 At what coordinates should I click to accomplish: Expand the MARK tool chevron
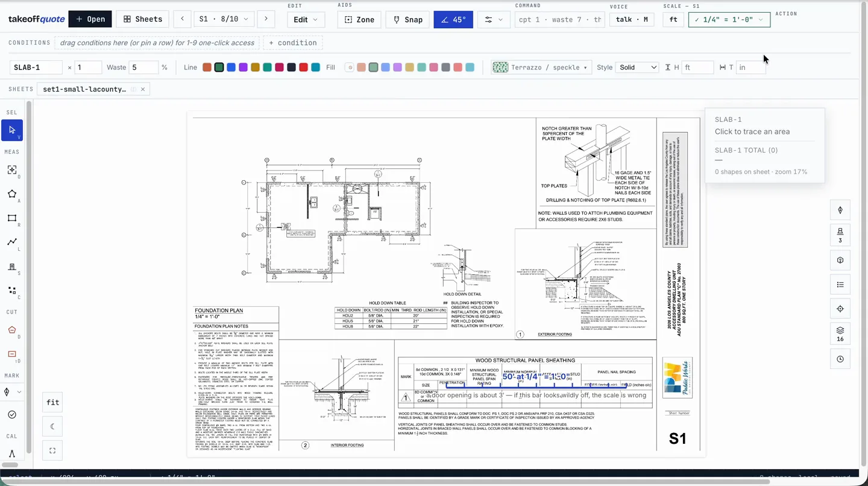tap(19, 392)
